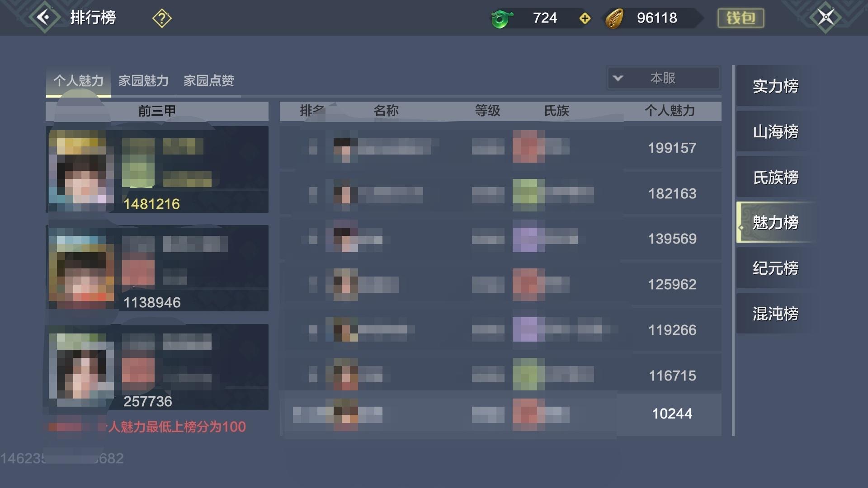Open the help question mark icon
Image resolution: width=868 pixels, height=488 pixels.
click(x=162, y=19)
